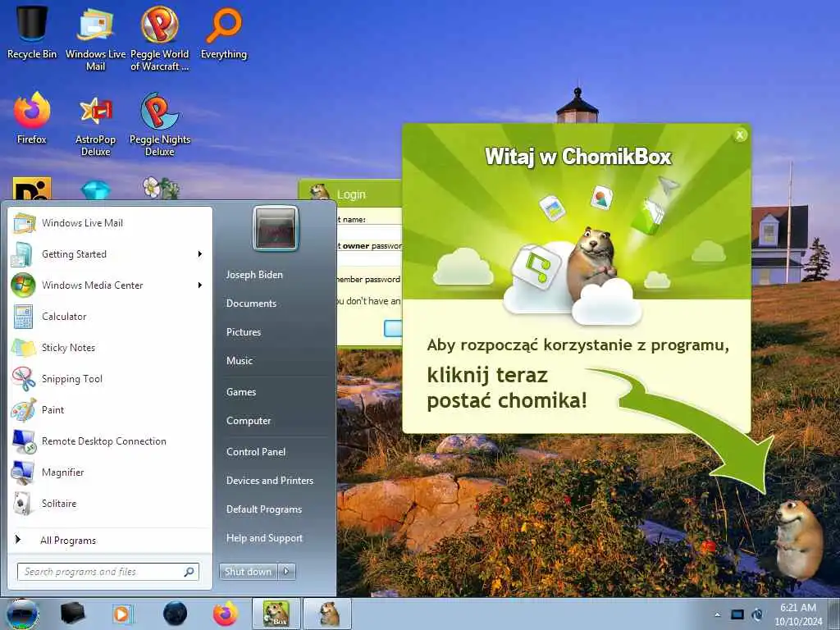Click the name field in Login window
The width and height of the screenshot is (840, 630).
coord(370,231)
